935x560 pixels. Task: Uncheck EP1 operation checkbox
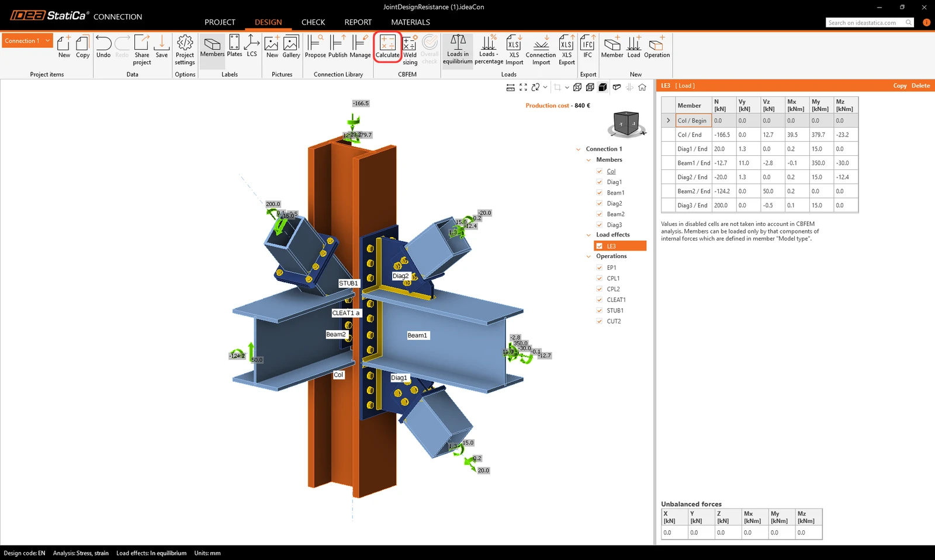tap(600, 267)
